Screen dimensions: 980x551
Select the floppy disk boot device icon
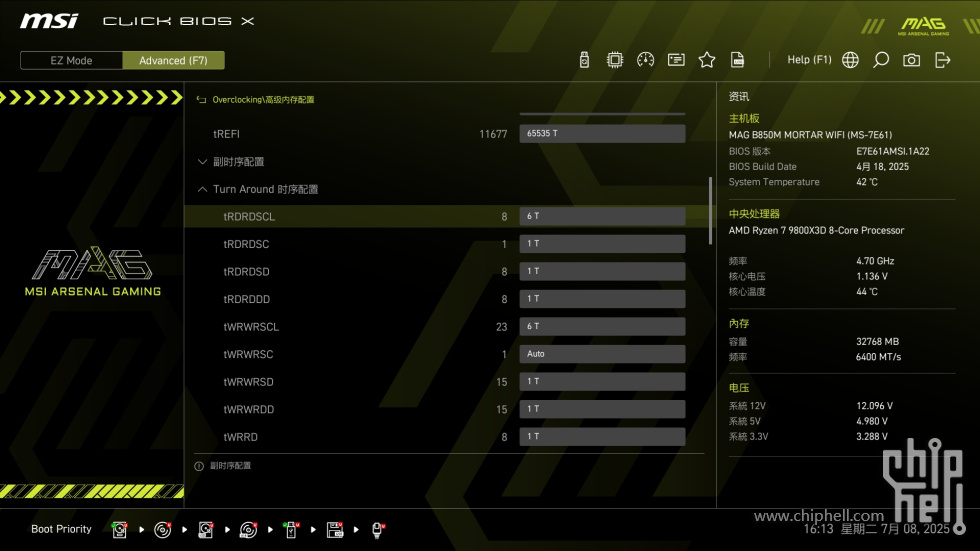[335, 530]
